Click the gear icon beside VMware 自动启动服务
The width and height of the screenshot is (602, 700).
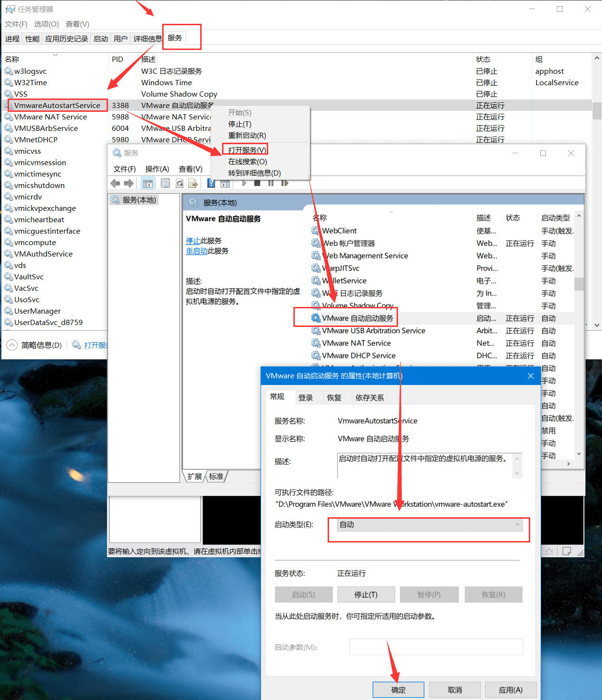[316, 318]
